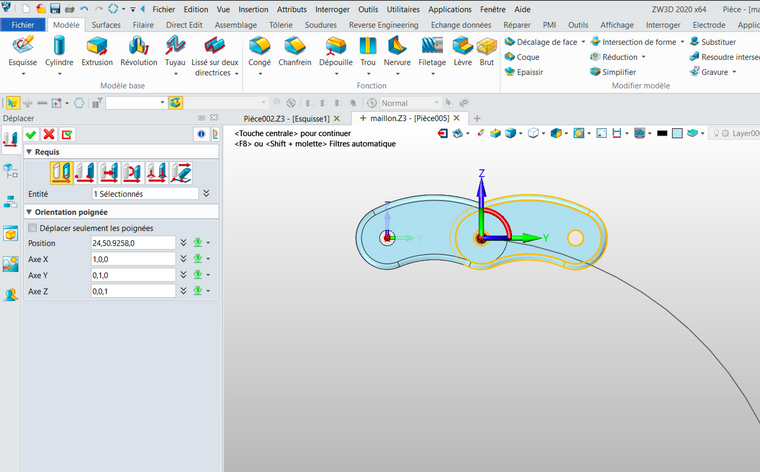Cancel the Déplacer command with red X
Screen dimensions: 760x472
click(x=49, y=134)
